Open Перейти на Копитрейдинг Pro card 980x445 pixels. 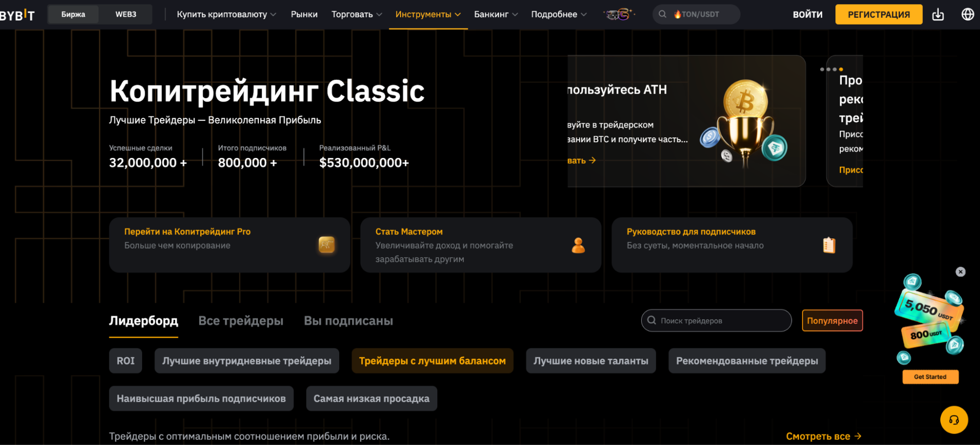click(229, 245)
